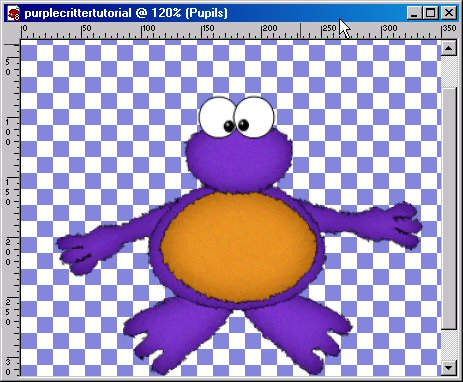The height and width of the screenshot is (382, 463).
Task: Click the Paint Shop Pro document icon in title bar
Action: pyautogui.click(x=14, y=14)
